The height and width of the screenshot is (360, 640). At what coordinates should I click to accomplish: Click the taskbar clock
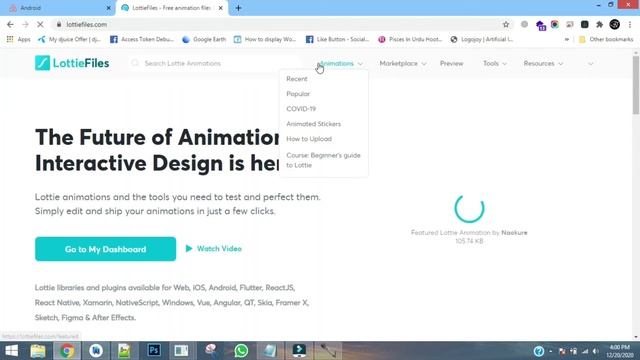(620, 351)
